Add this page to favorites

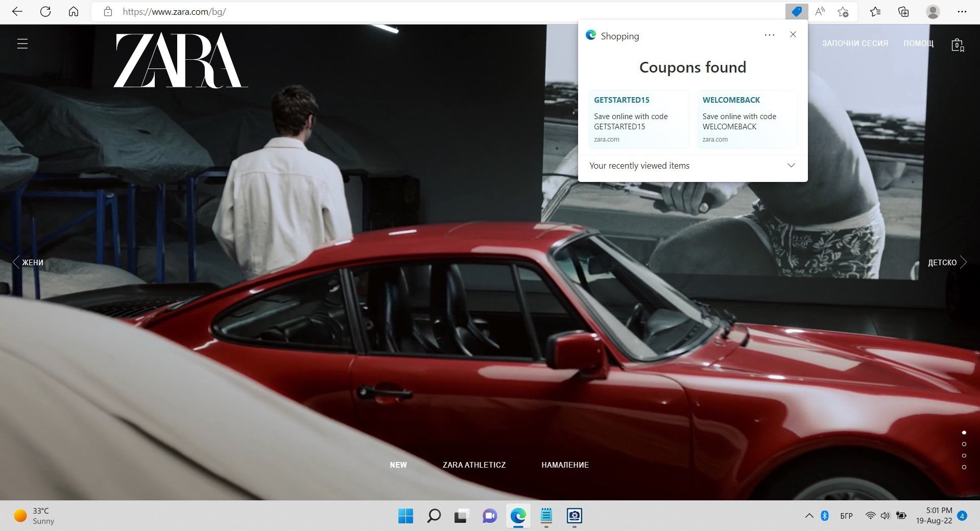[843, 12]
